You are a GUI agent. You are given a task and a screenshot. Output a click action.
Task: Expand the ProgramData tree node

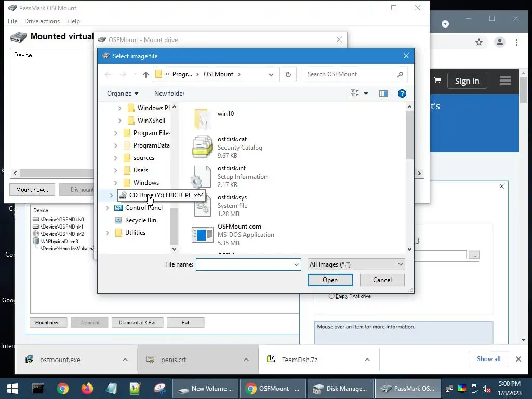(116, 145)
